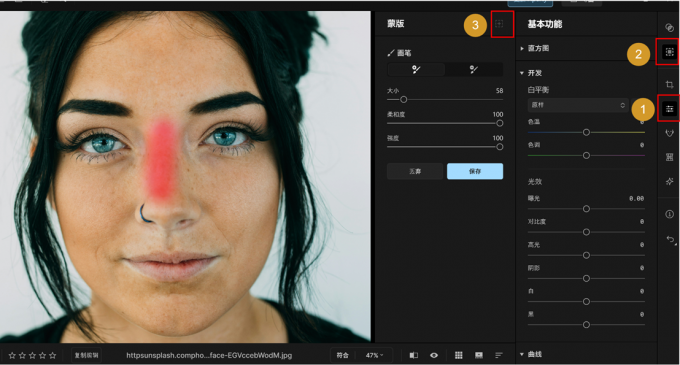The image size is (680, 365).
Task: Select the crop tool in right sidebar
Action: coord(669,85)
